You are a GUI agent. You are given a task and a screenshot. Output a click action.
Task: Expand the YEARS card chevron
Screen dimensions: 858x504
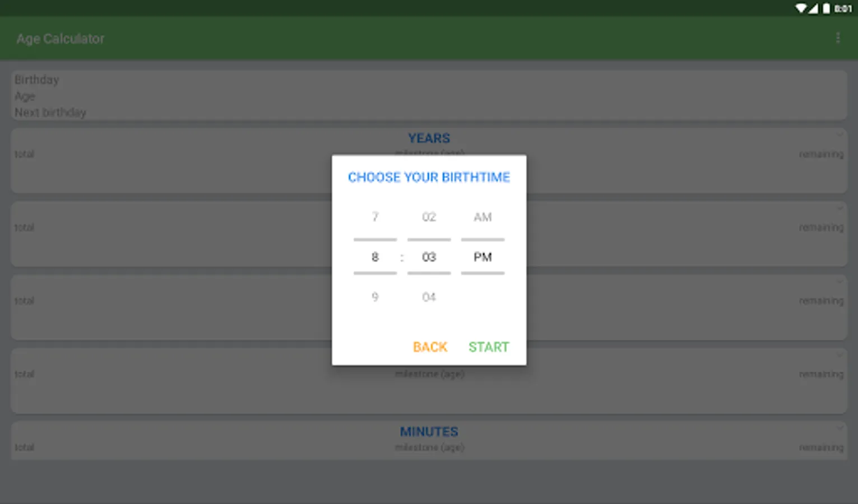[x=839, y=135]
